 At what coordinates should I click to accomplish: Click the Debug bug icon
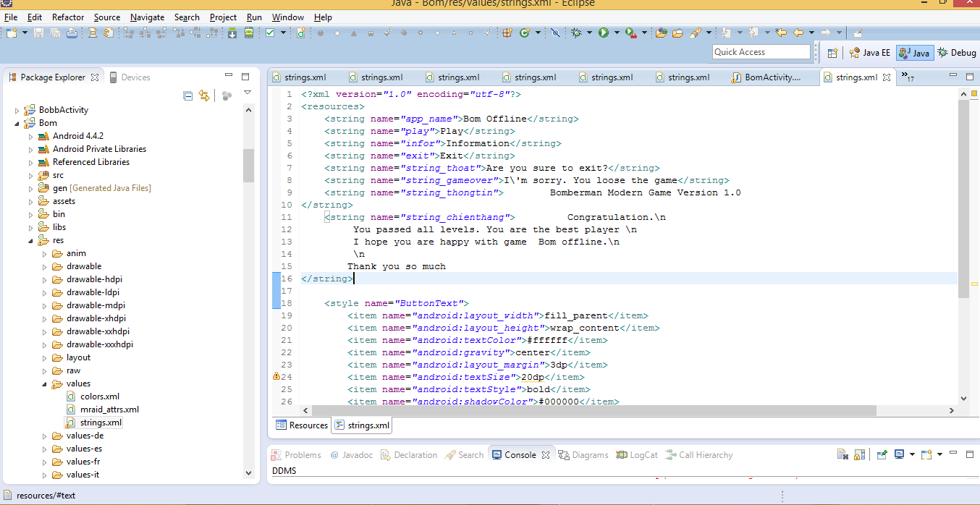[576, 33]
